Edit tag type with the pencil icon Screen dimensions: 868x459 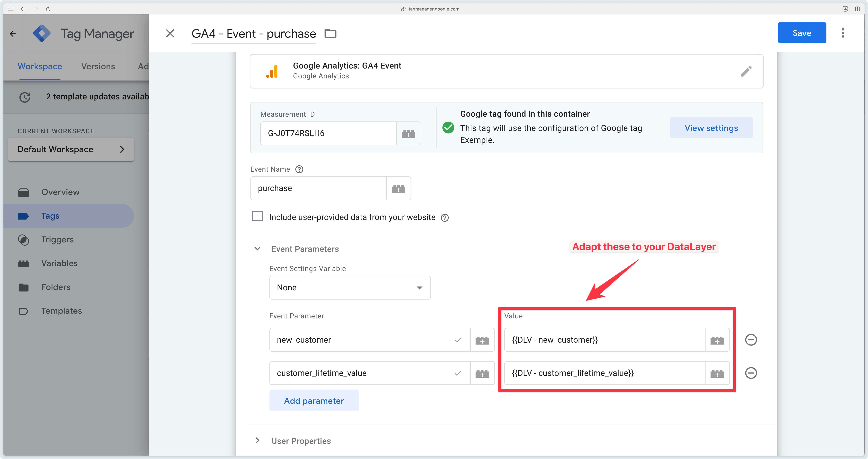click(746, 71)
